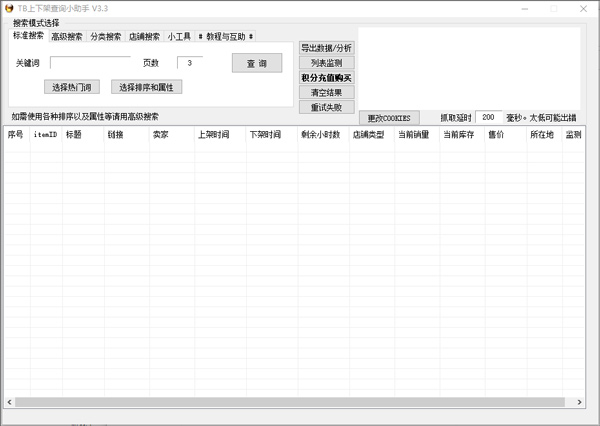Image resolution: width=600 pixels, height=426 pixels.
Task: Sort by the 上架时间 column header
Action: click(220, 134)
